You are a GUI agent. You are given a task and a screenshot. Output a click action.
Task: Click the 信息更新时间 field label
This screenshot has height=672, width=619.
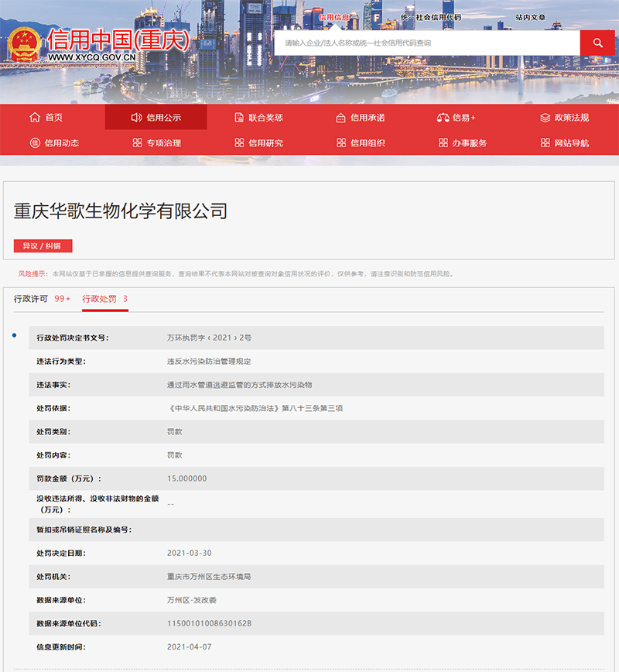(x=61, y=646)
